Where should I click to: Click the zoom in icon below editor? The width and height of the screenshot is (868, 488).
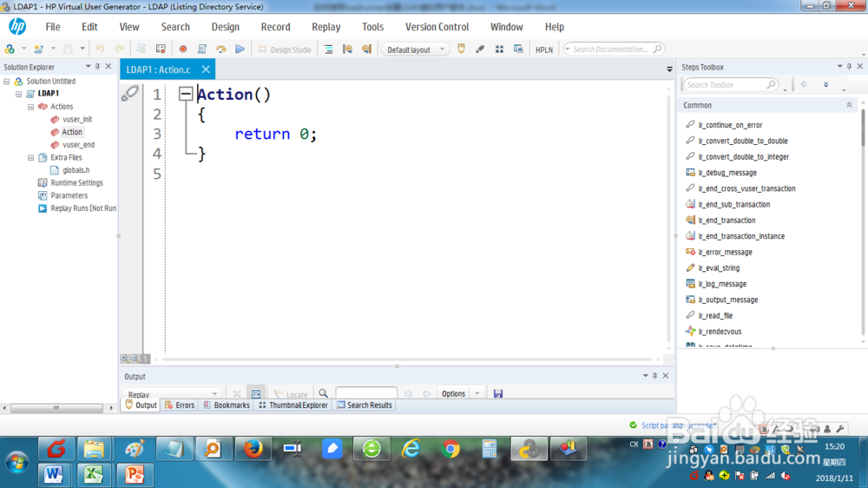pos(124,359)
